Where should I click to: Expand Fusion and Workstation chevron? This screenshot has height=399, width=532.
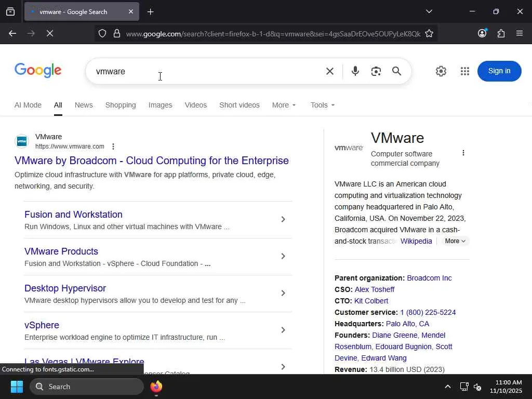tap(283, 220)
